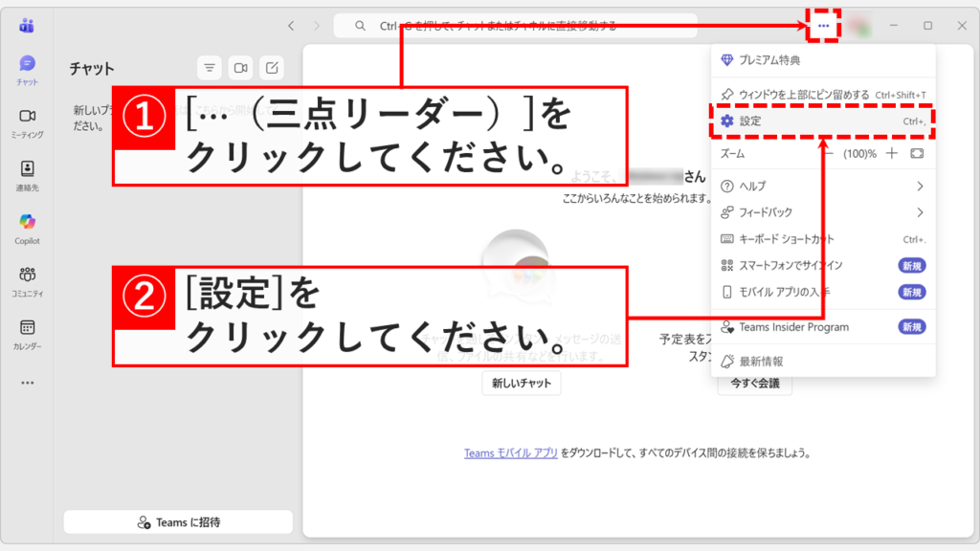Start a video call from the chat header
980x551 pixels.
241,68
